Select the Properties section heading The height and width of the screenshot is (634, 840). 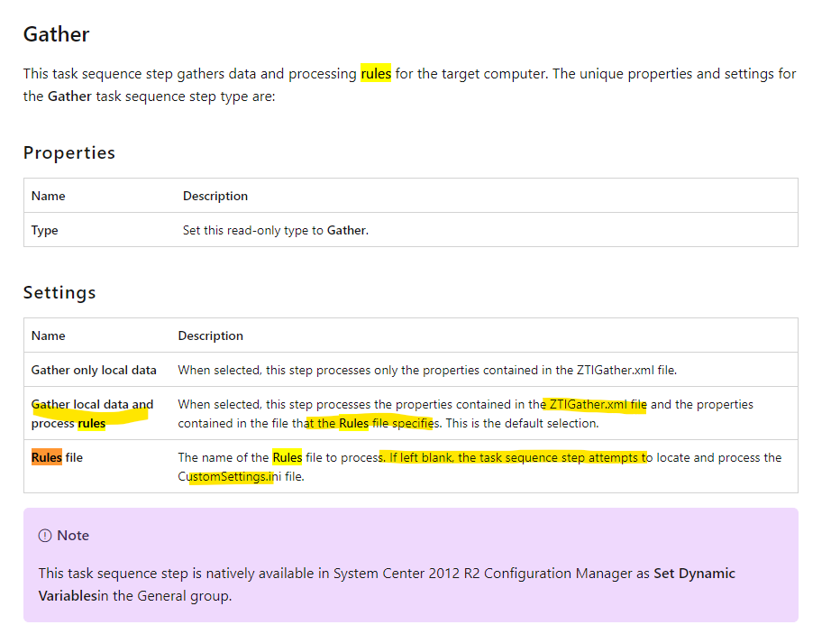(69, 152)
